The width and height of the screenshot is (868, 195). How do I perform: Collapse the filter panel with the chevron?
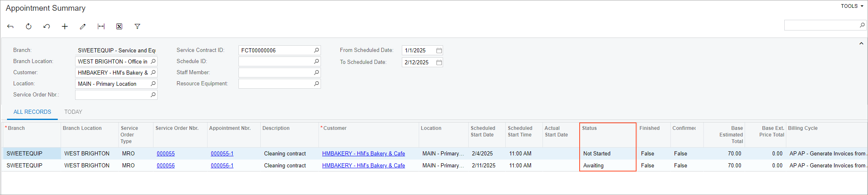coord(861,43)
